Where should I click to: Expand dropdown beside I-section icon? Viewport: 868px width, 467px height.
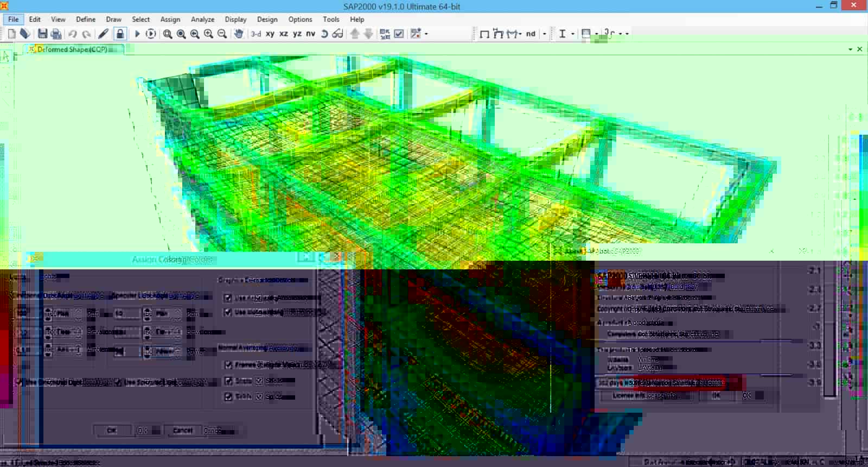(573, 34)
